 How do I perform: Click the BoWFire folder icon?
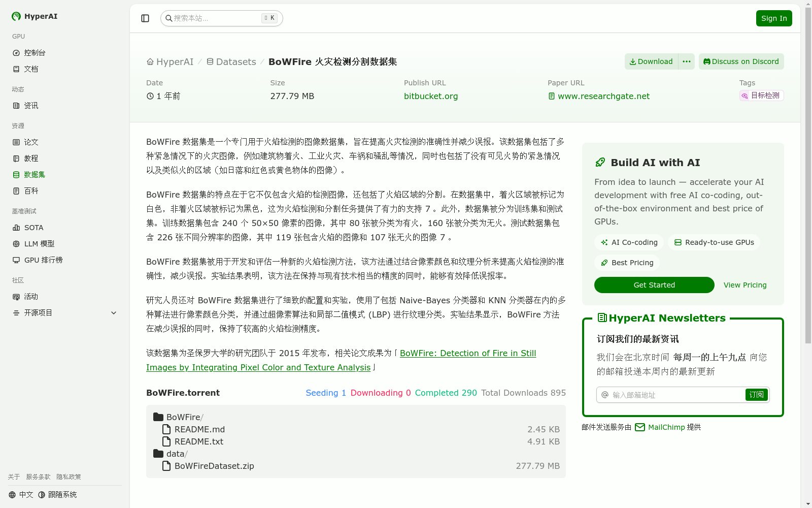[158, 417]
